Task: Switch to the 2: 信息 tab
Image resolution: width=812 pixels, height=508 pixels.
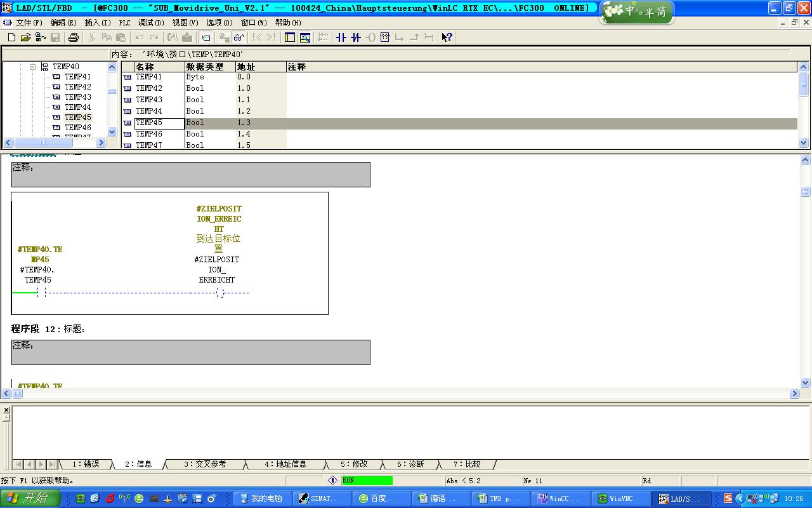Action: (138, 464)
